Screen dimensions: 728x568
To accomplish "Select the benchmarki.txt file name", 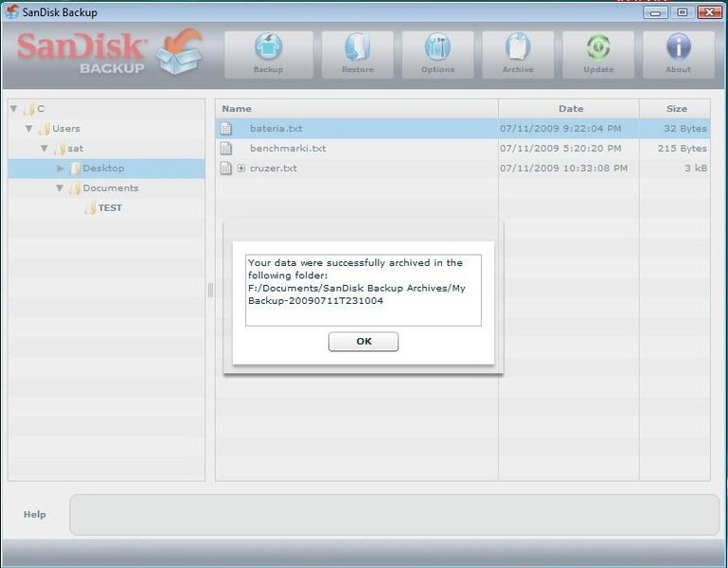I will (288, 149).
